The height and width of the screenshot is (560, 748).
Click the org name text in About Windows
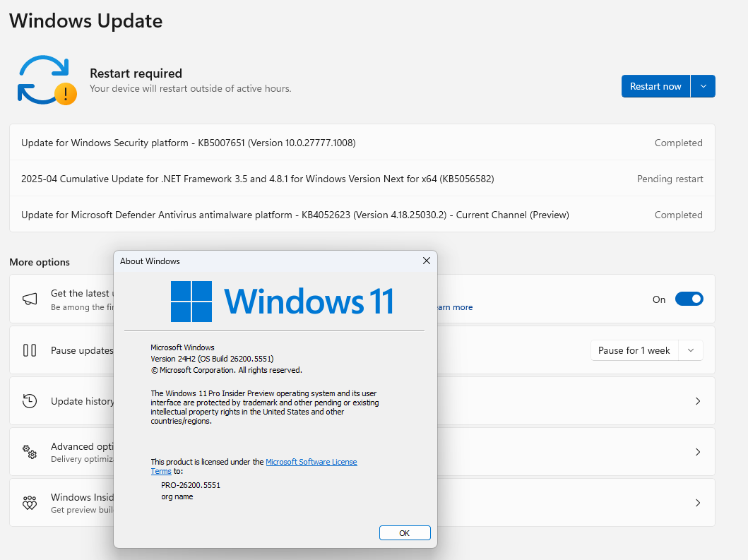177,496
